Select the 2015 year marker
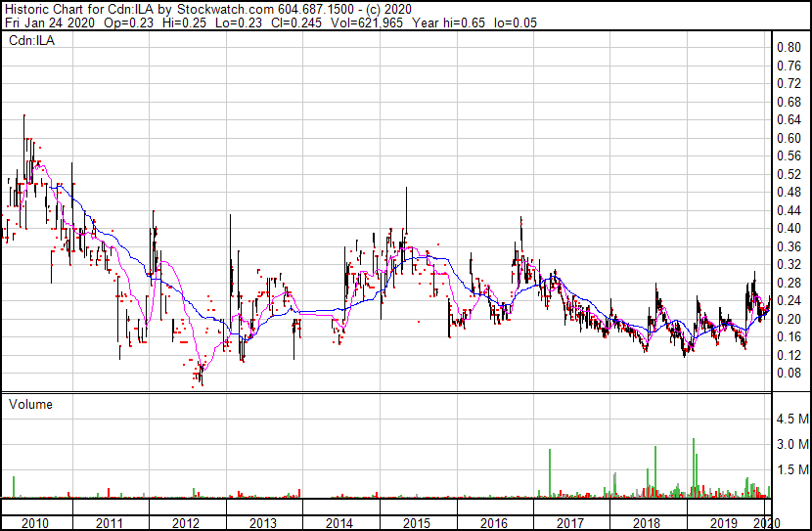The height and width of the screenshot is (531, 812). (x=417, y=523)
